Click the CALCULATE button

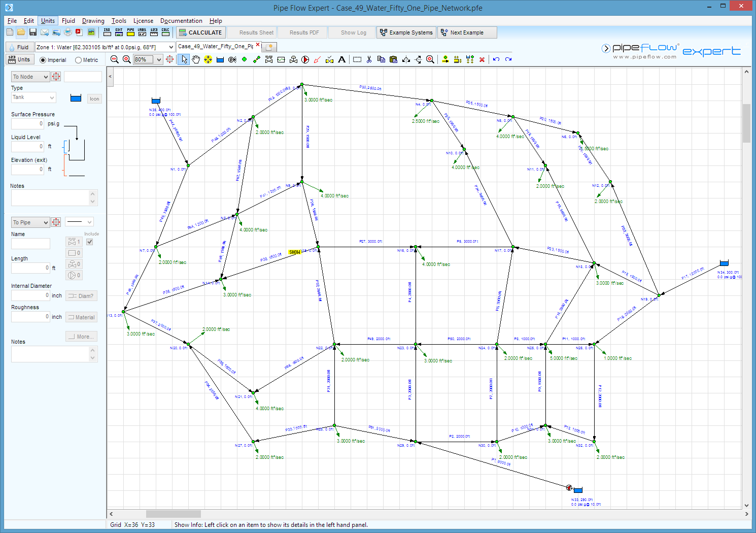pyautogui.click(x=200, y=32)
